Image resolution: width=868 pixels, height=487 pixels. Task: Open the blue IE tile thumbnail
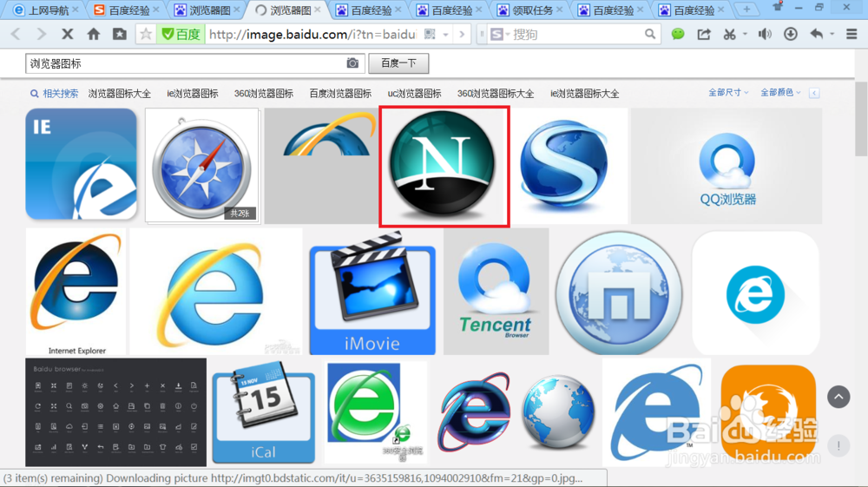click(81, 164)
